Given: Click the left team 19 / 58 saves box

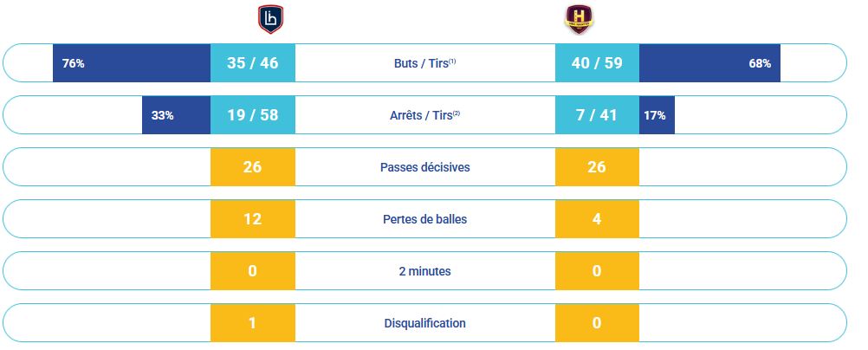Looking at the screenshot, I should 252,115.
